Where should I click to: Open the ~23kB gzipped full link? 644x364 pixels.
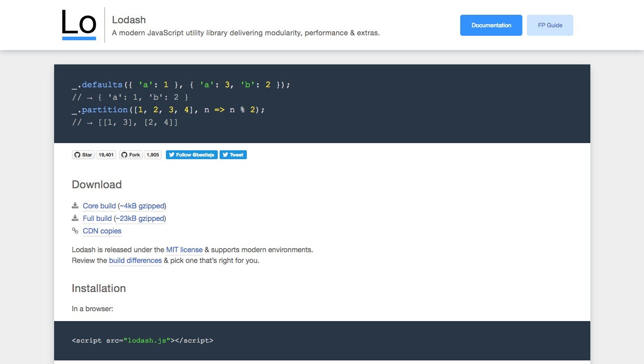point(140,218)
